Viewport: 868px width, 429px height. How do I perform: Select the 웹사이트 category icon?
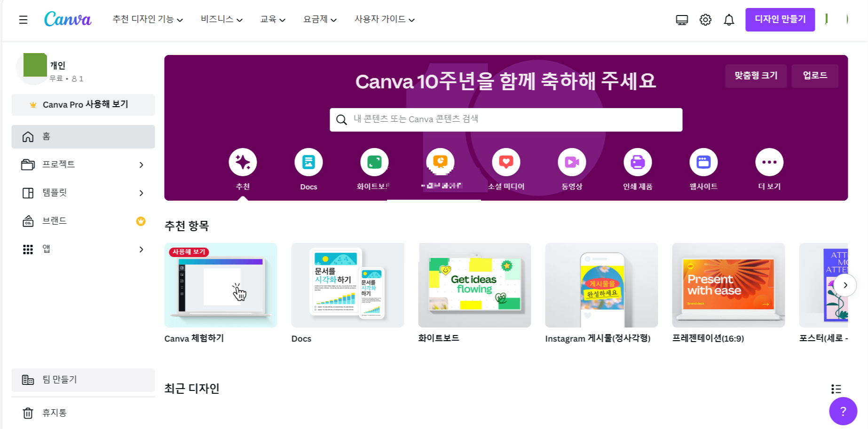(703, 162)
